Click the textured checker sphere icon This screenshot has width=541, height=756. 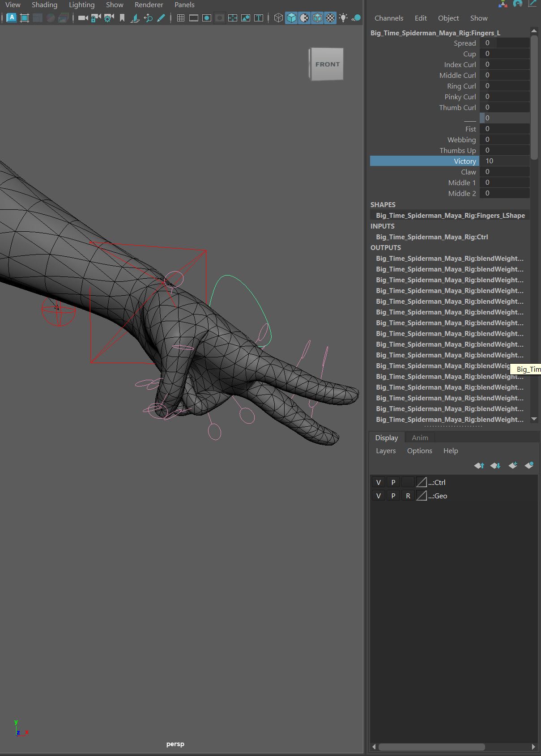click(x=330, y=18)
